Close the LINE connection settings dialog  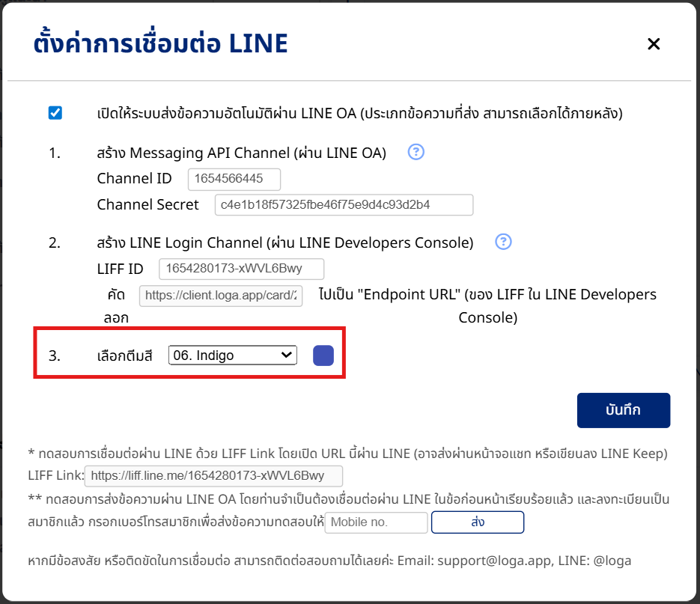654,43
